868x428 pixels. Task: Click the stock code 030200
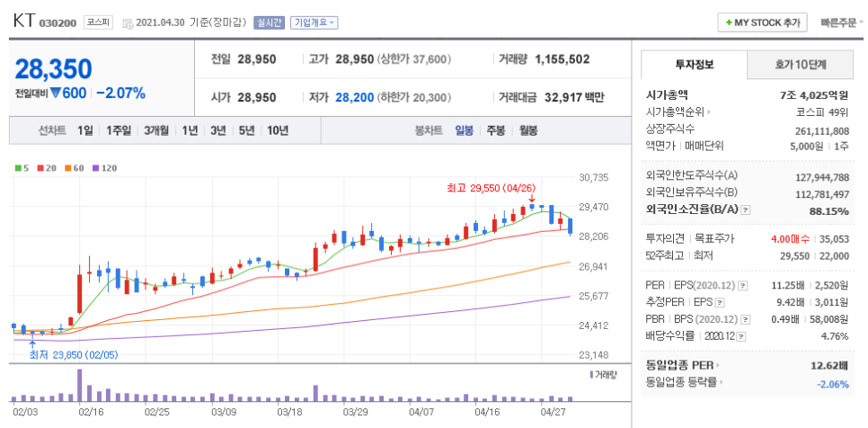(59, 23)
